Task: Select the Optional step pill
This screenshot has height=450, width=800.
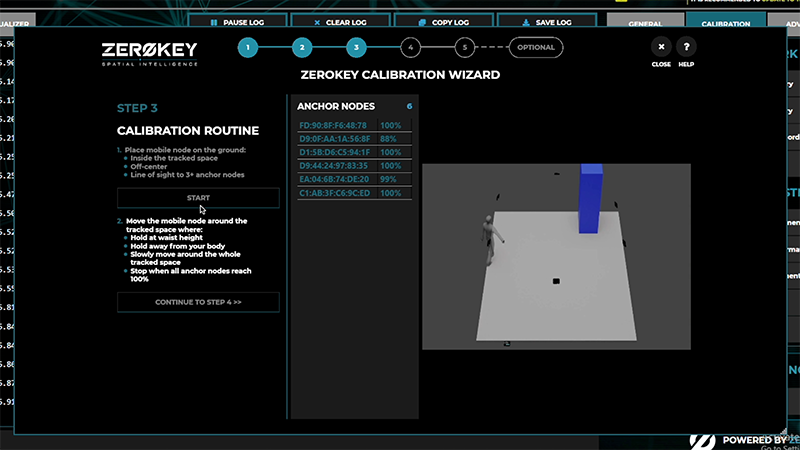Action: (x=536, y=47)
